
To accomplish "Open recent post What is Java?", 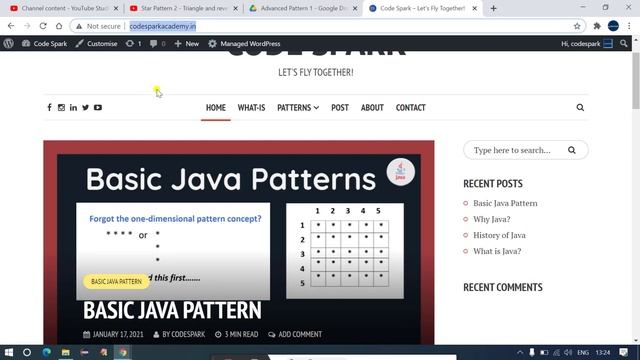I will (x=497, y=251).
